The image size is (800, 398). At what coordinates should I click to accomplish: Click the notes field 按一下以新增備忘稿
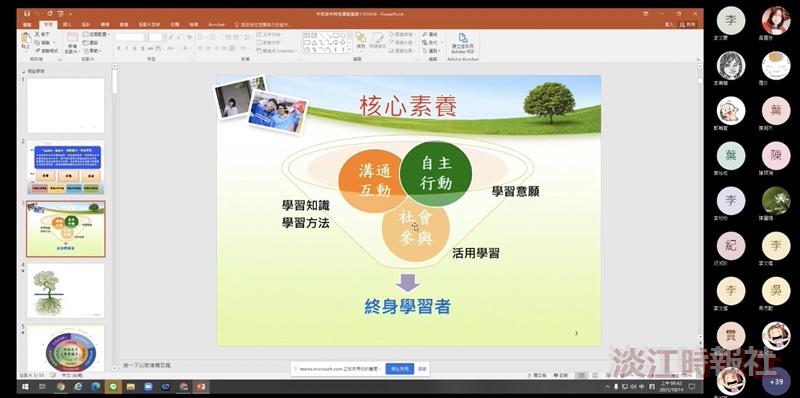coord(147,365)
